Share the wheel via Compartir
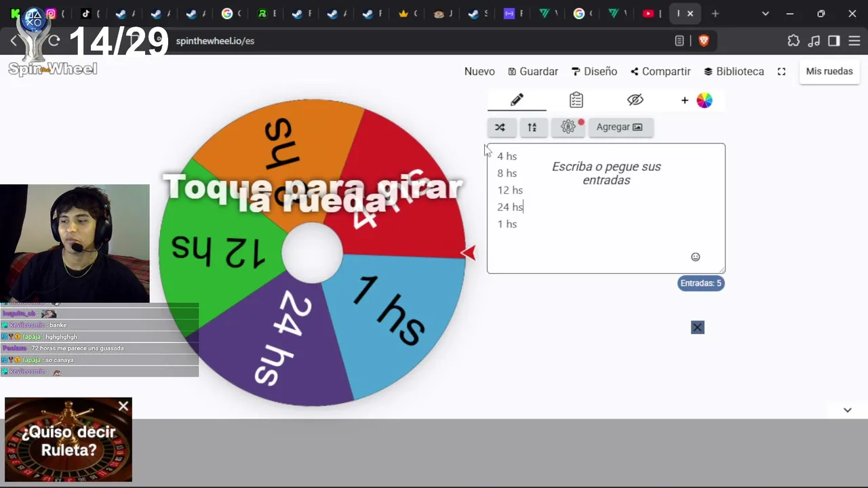This screenshot has width=868, height=488. click(660, 71)
